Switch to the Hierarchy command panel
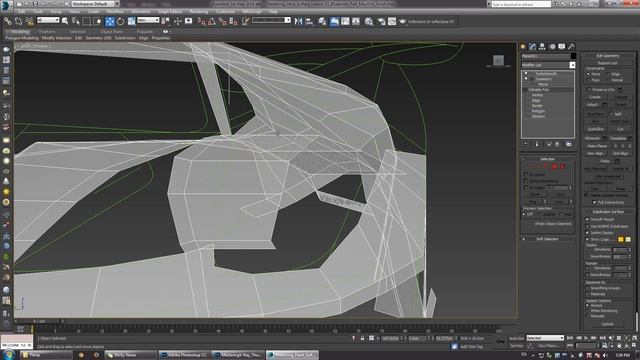 click(542, 47)
